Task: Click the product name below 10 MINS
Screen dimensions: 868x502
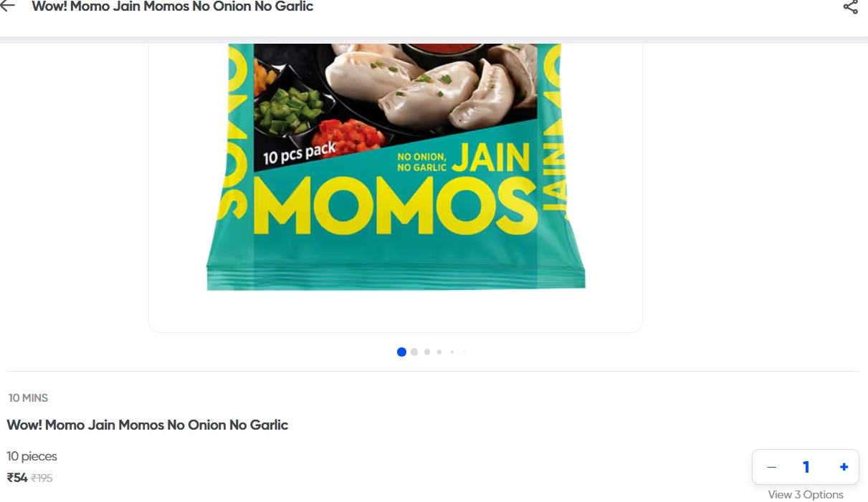Action: tap(148, 425)
